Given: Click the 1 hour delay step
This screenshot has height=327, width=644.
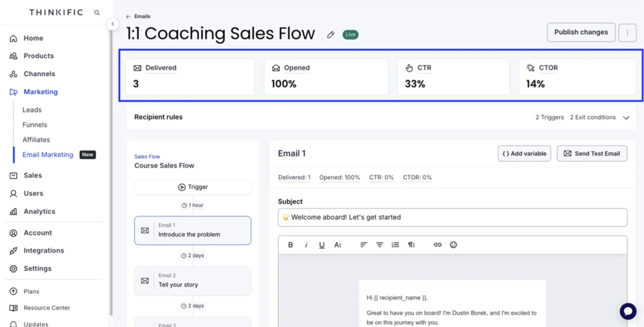Looking at the screenshot, I should (193, 205).
